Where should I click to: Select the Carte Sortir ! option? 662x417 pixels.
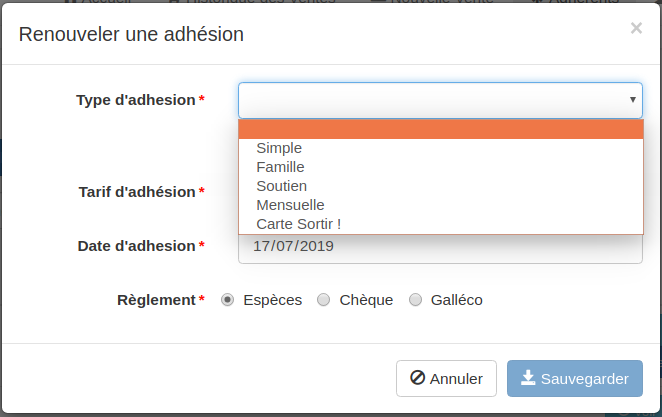(298, 224)
